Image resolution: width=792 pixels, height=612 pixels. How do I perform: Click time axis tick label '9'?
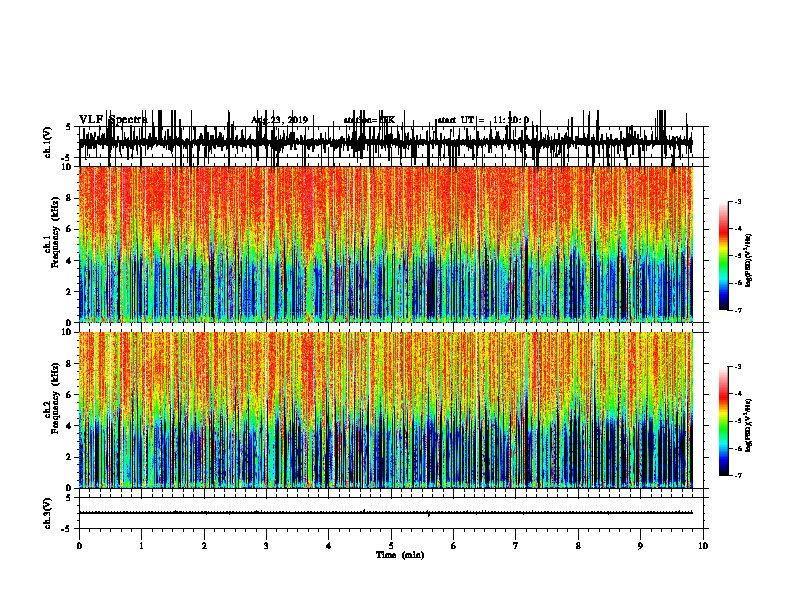[640, 546]
